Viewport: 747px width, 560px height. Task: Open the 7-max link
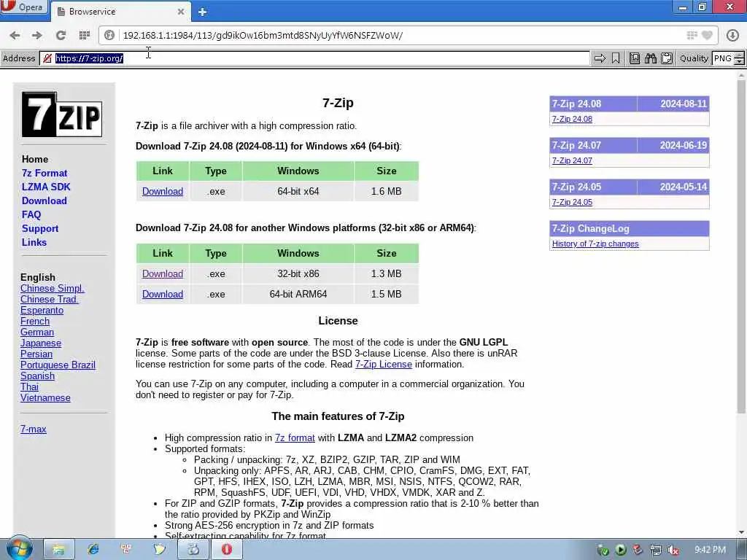33,429
